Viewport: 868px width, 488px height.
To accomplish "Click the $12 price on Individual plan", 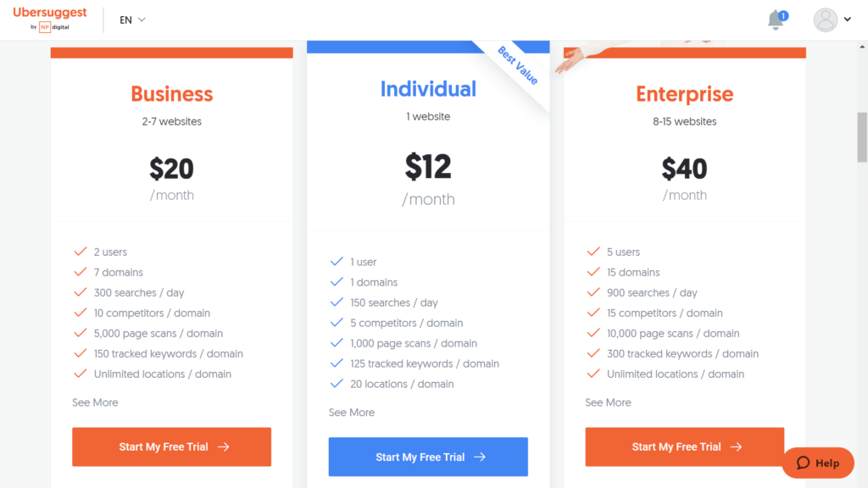I will [x=428, y=167].
